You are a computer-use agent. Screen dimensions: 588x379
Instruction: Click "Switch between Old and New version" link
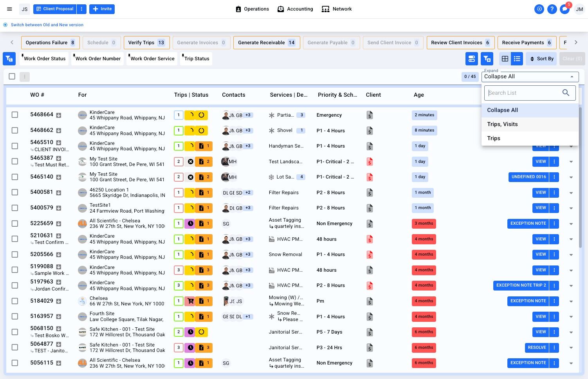point(47,25)
